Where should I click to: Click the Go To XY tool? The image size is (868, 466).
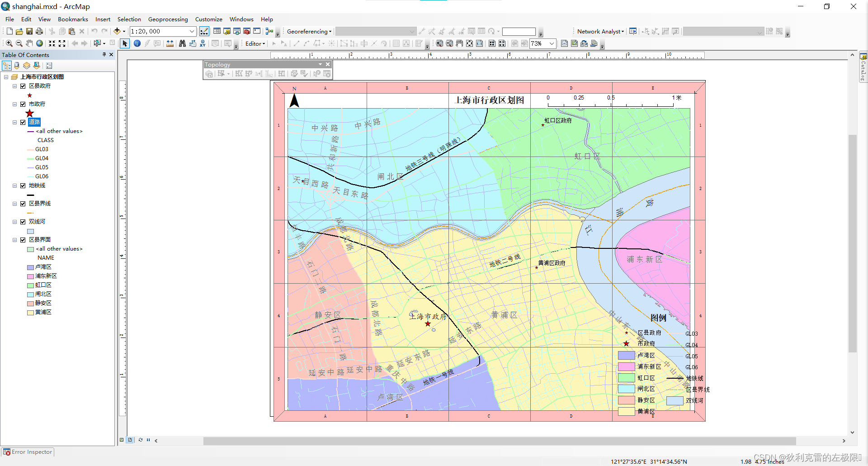203,43
